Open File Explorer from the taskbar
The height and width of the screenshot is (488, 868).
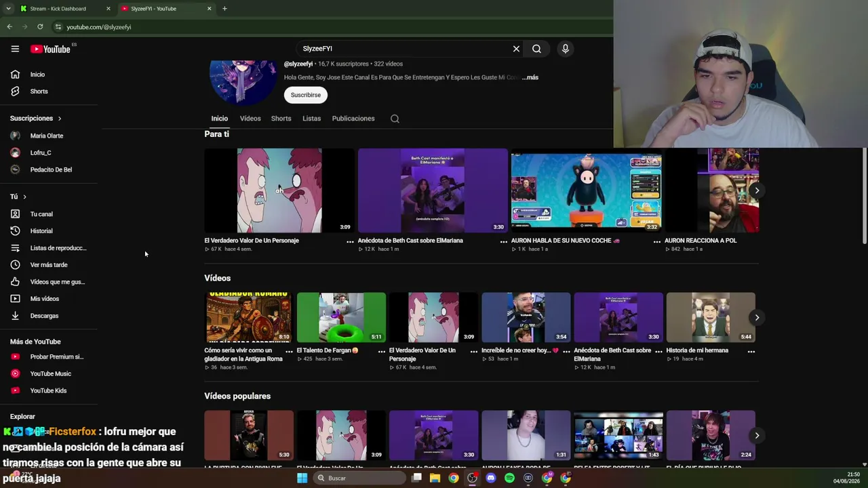tap(435, 478)
